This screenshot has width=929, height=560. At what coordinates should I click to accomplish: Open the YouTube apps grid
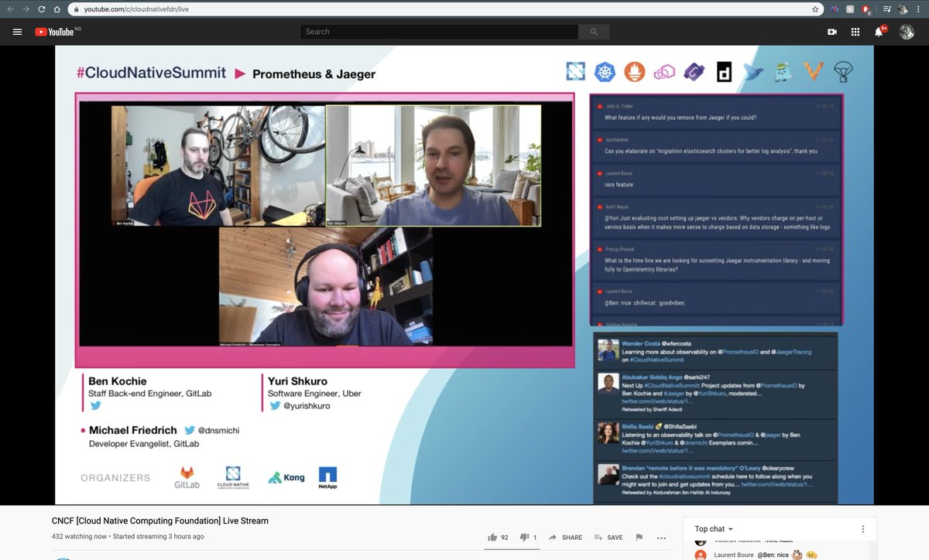pos(855,32)
